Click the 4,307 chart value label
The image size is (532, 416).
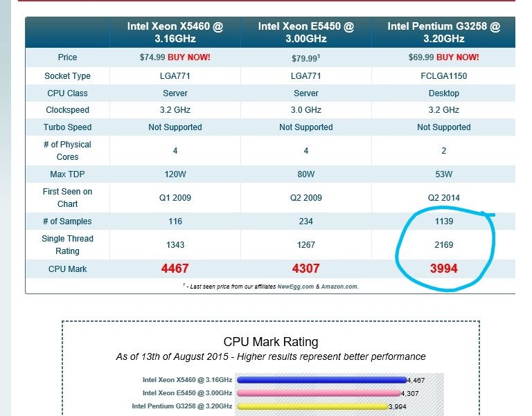coord(410,394)
